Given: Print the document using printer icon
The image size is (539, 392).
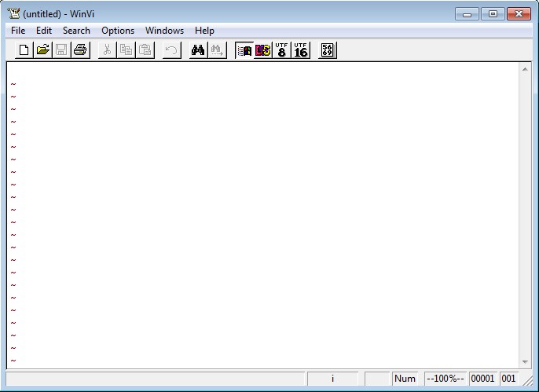Looking at the screenshot, I should point(80,50).
